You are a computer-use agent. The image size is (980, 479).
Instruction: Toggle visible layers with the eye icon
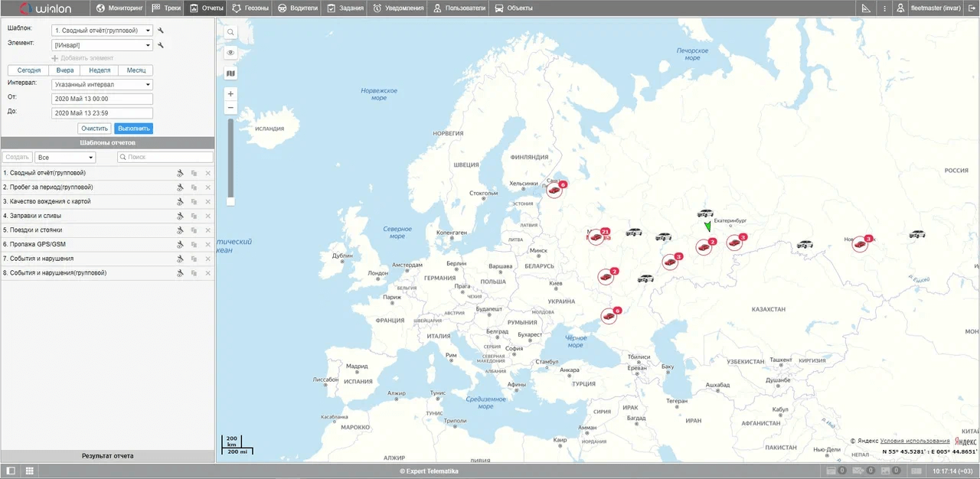point(230,53)
